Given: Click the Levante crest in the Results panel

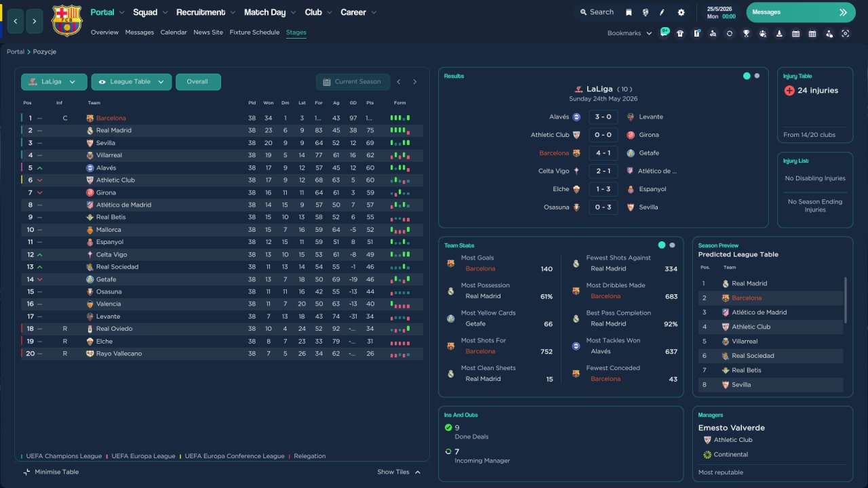Looking at the screenshot, I should tap(631, 117).
